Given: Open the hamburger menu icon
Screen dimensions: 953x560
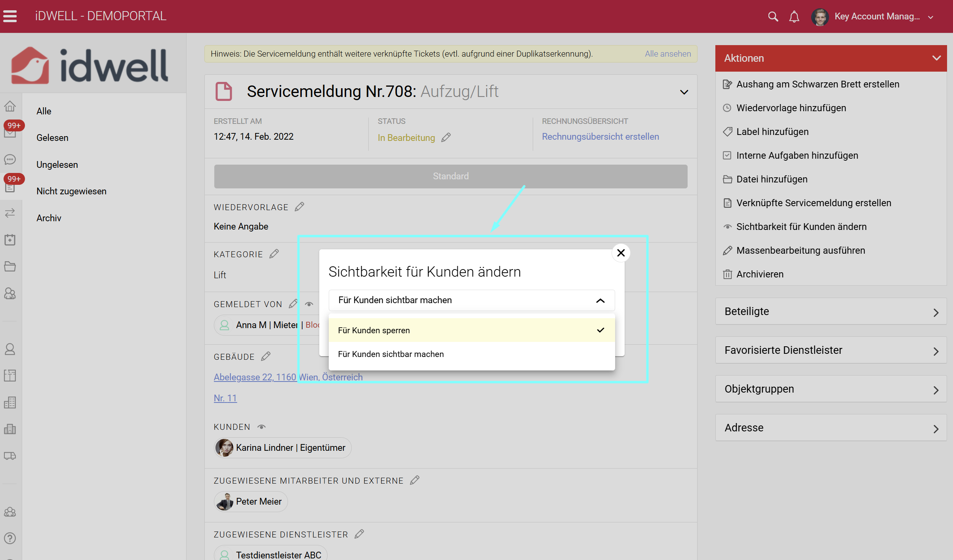Looking at the screenshot, I should tap(10, 16).
